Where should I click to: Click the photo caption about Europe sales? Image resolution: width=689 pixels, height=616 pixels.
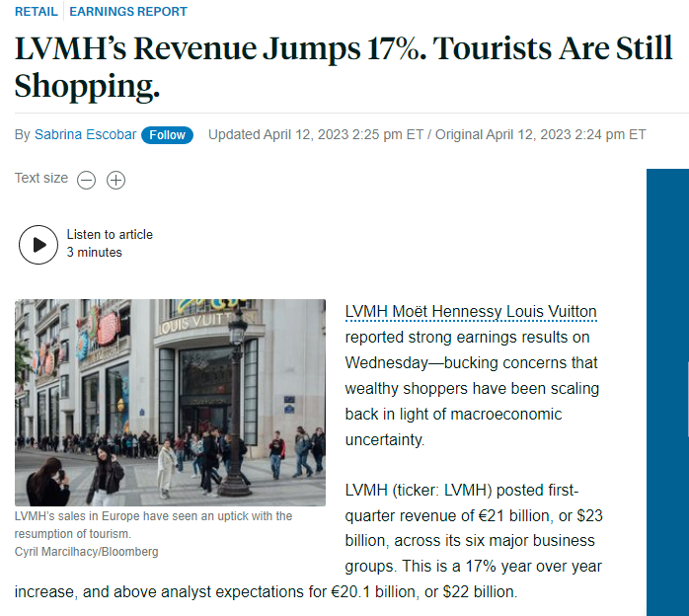(153, 525)
